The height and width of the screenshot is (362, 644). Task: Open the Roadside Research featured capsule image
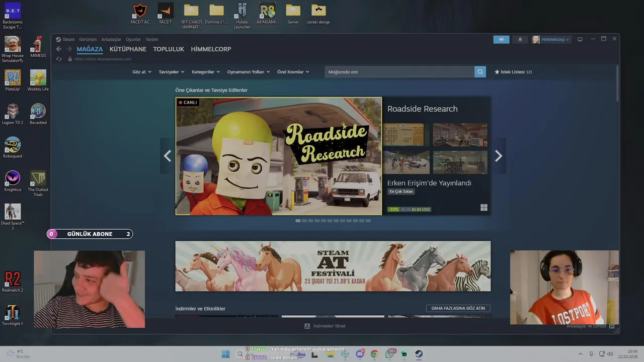click(x=279, y=156)
